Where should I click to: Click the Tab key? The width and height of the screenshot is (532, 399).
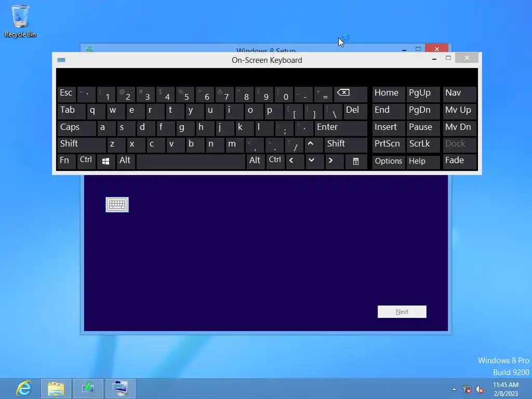click(x=72, y=111)
